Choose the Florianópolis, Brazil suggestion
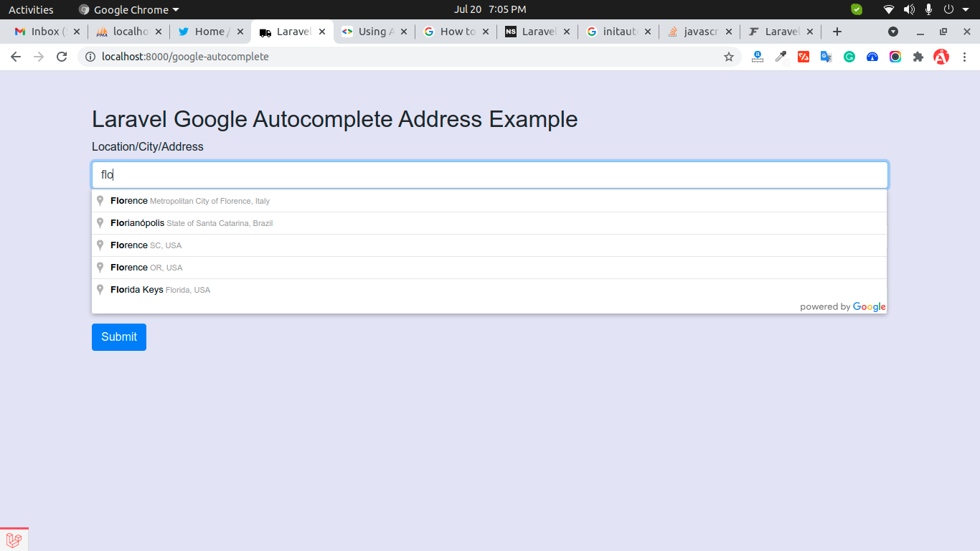 click(x=191, y=223)
